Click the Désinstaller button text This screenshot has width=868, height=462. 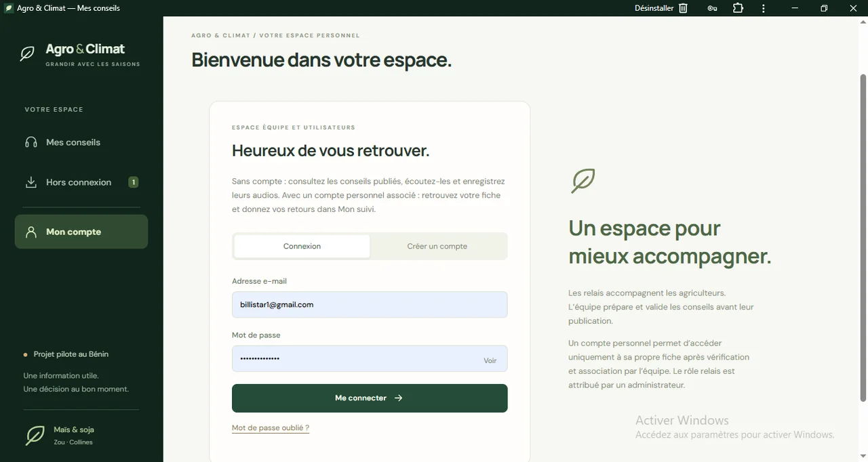point(654,8)
